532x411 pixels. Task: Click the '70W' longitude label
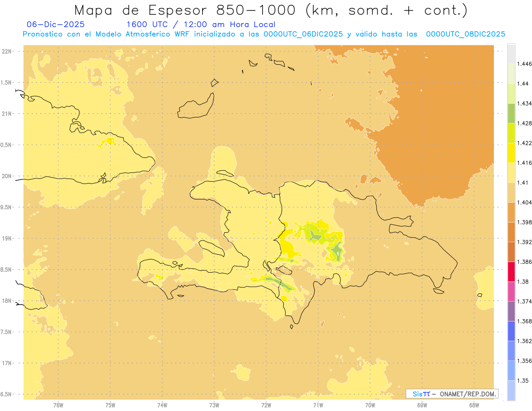(x=370, y=405)
